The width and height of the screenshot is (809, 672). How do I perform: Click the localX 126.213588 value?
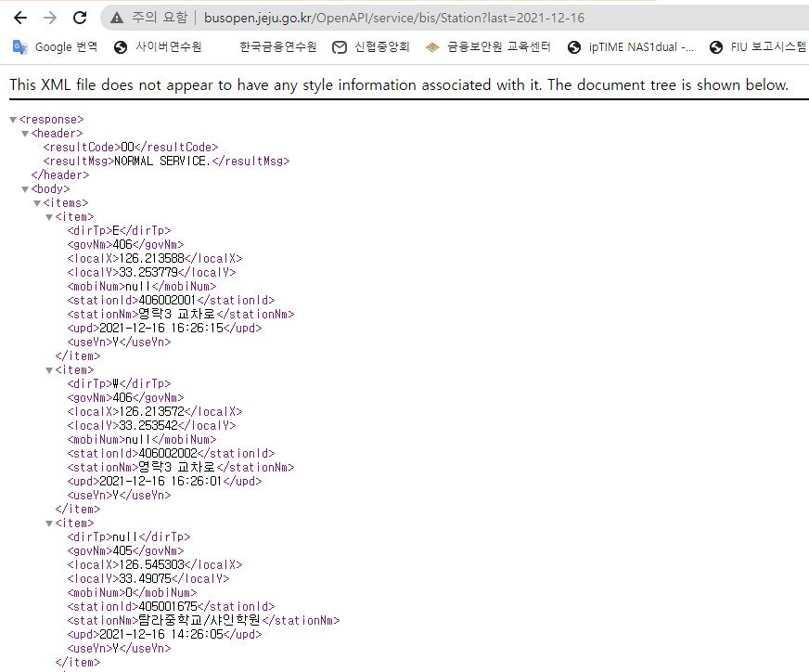tap(152, 259)
